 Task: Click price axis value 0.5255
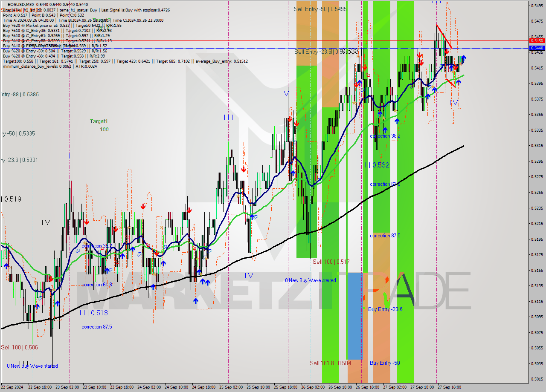(536, 192)
